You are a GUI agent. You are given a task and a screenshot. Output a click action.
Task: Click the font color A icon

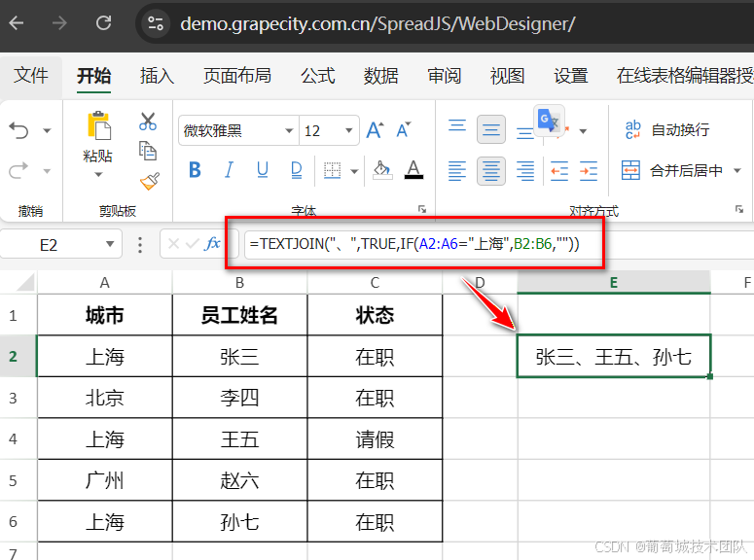tap(413, 170)
